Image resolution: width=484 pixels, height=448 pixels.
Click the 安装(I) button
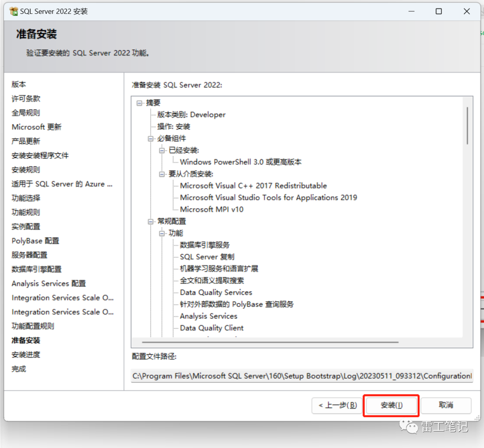[x=391, y=405]
